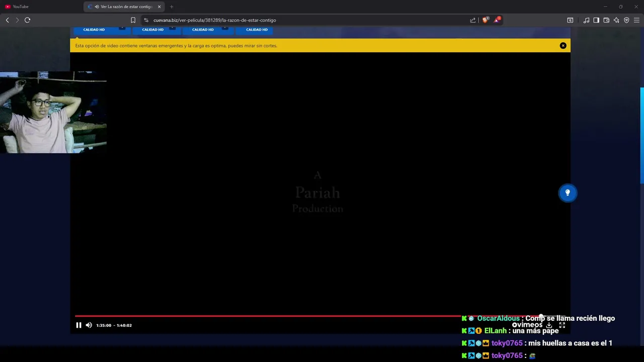Click the download icon in the player
644x362 pixels.
click(x=549, y=325)
